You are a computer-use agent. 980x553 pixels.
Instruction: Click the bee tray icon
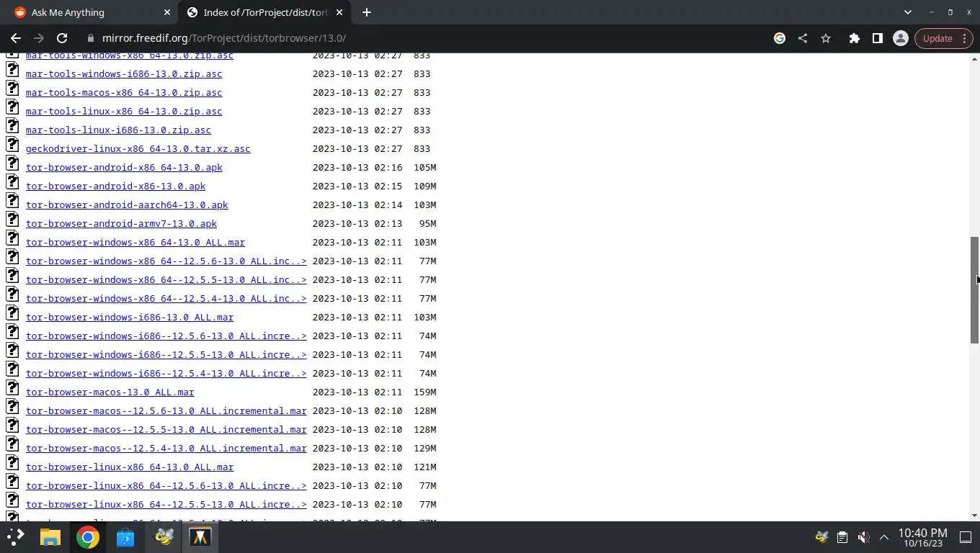[x=821, y=536]
